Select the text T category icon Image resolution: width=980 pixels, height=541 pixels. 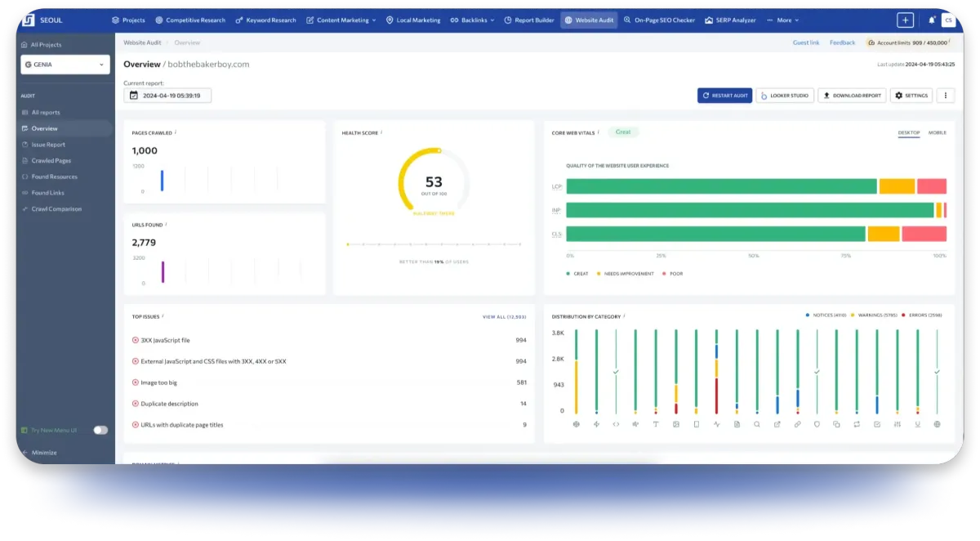[656, 425]
